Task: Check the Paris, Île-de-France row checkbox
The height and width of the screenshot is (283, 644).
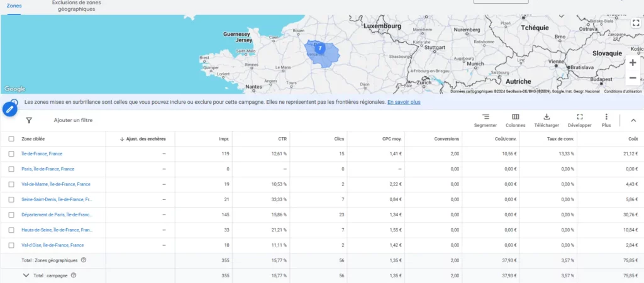Action: [11, 169]
